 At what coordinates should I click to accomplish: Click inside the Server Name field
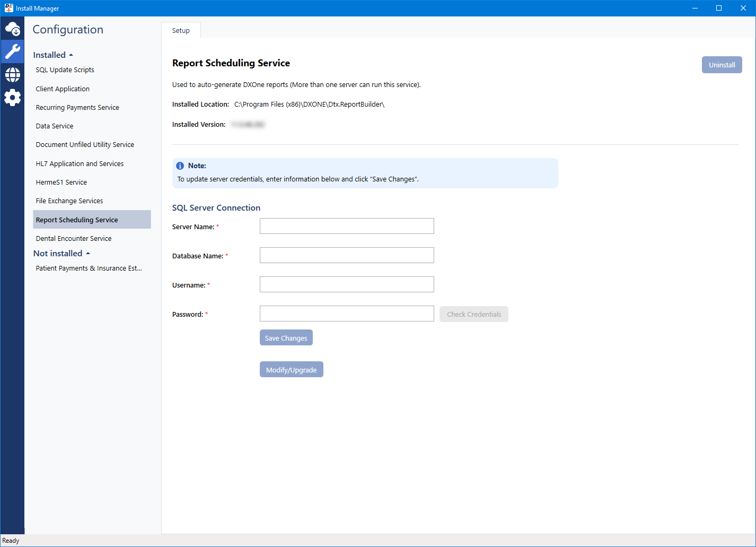[x=346, y=225]
